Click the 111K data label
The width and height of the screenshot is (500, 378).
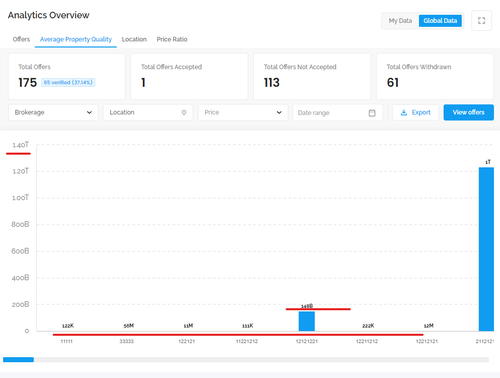click(x=247, y=326)
